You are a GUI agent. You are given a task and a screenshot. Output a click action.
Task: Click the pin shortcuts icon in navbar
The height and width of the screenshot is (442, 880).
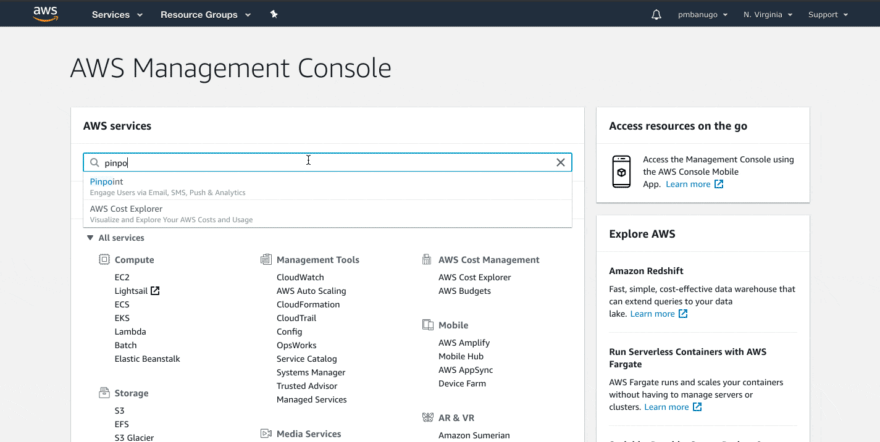tap(274, 15)
